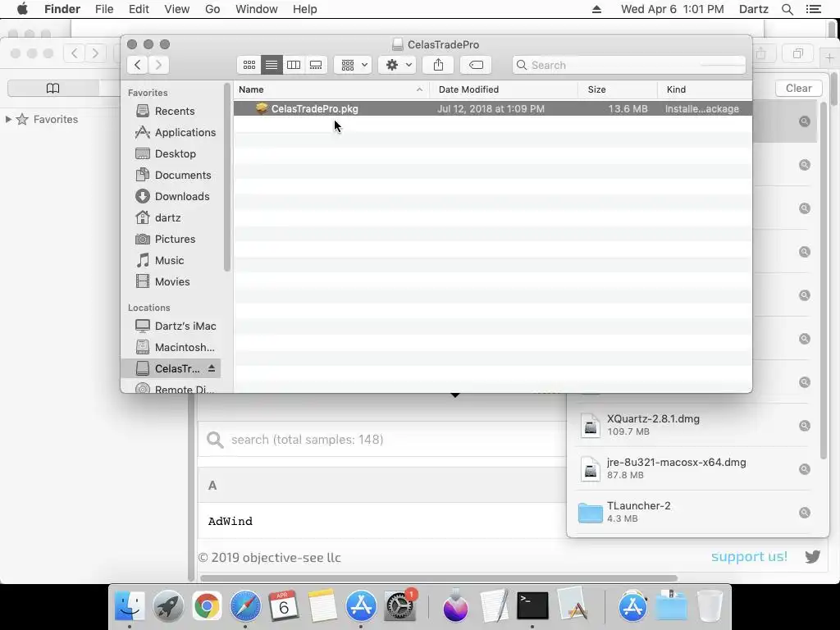
Task: Open the gear Action menu
Action: 397,65
